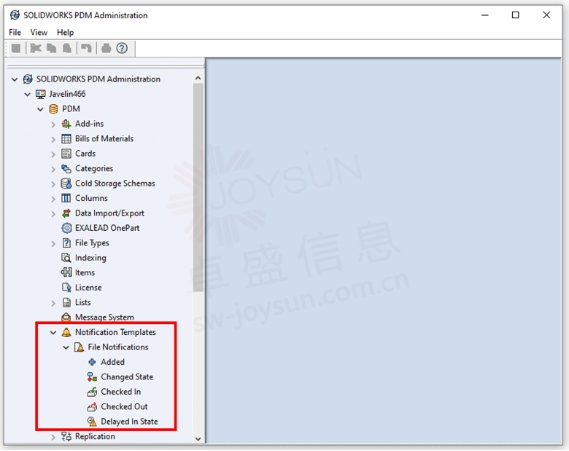Collapse the File Notifications node
This screenshot has width=569, height=451.
(x=66, y=348)
